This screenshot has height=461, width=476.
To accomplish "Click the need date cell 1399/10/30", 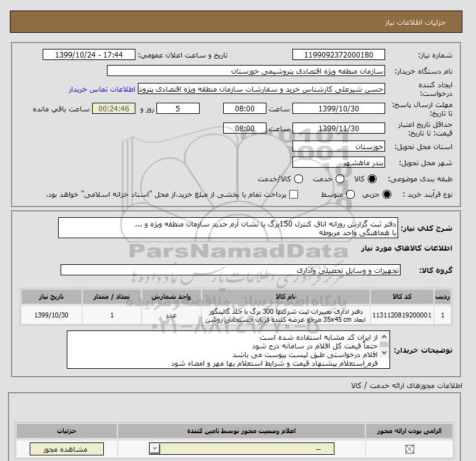I will [x=51, y=315].
